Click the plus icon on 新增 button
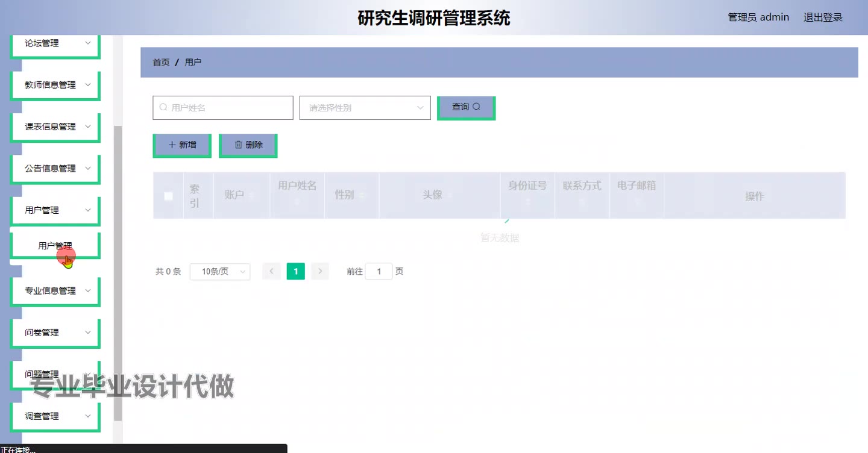The width and height of the screenshot is (868, 453). [172, 145]
